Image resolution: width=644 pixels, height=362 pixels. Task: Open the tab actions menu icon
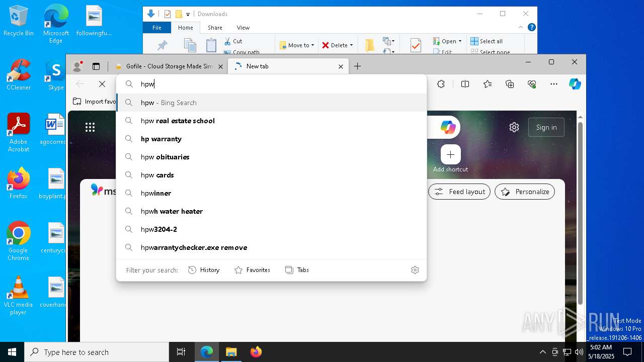pyautogui.click(x=96, y=66)
